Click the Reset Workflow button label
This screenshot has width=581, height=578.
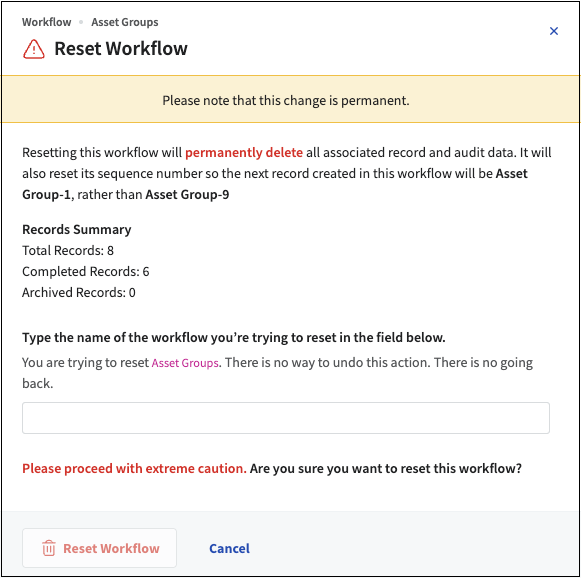tap(111, 548)
